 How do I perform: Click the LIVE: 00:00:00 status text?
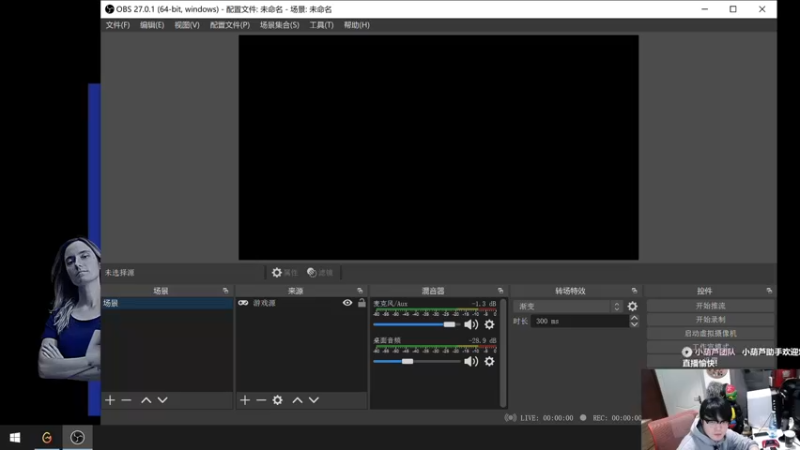[x=546, y=418]
